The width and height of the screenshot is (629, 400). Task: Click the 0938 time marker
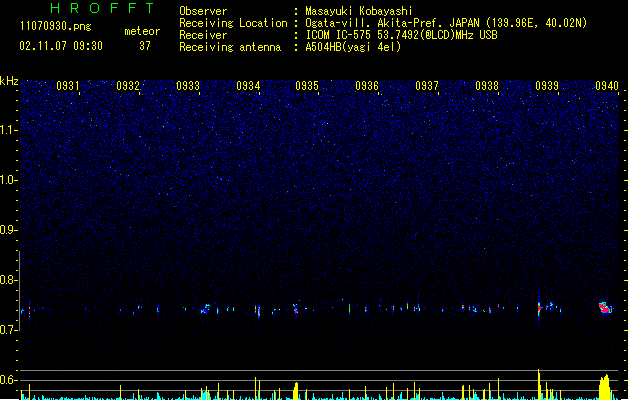(487, 86)
